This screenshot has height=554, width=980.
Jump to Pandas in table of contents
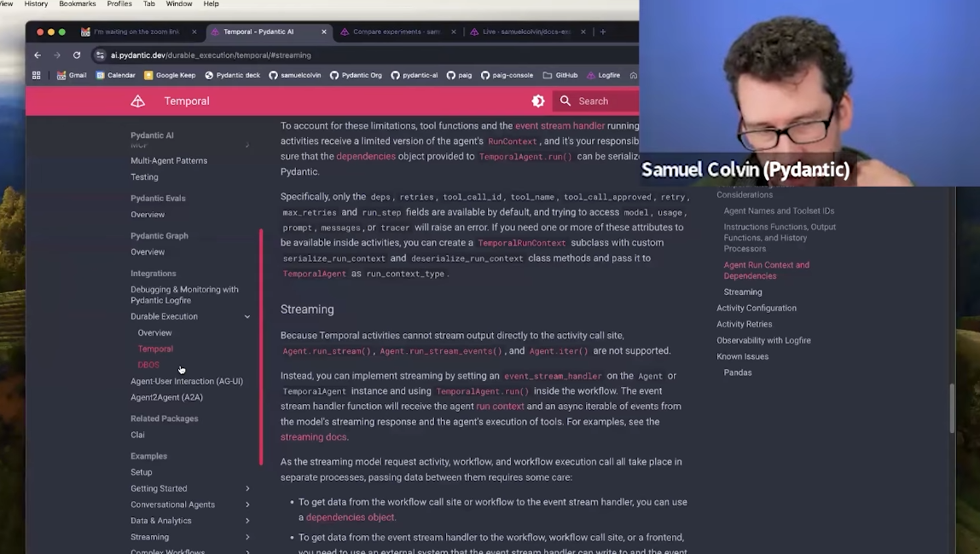738,372
